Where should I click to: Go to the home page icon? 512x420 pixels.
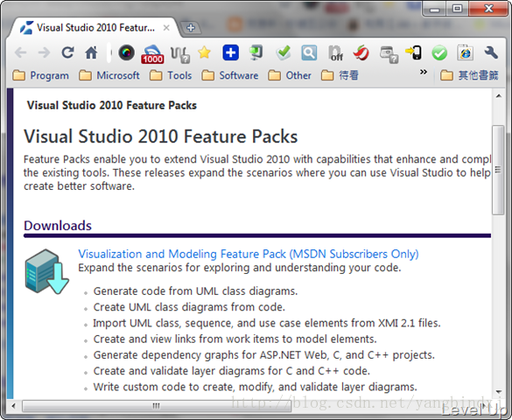pyautogui.click(x=91, y=52)
